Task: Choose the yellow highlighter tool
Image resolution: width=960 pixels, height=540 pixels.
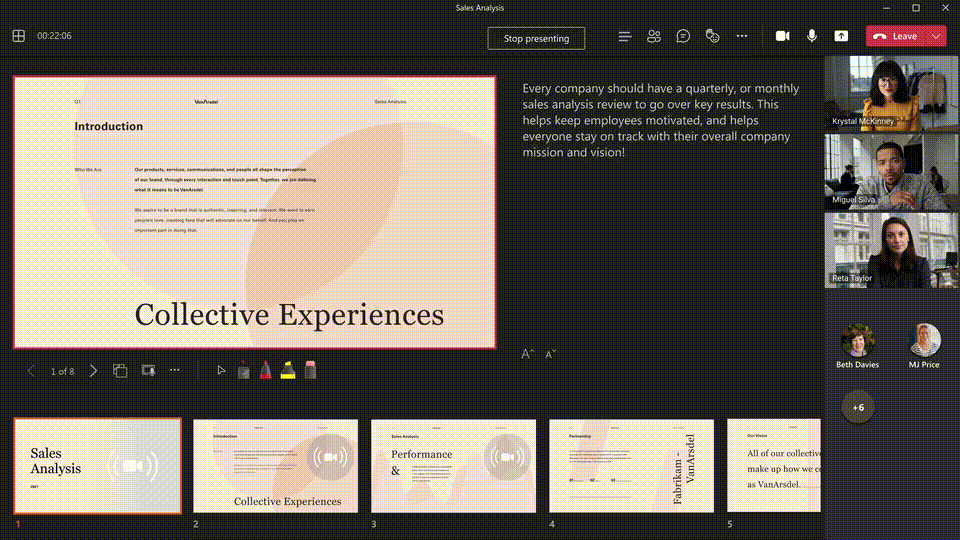Action: point(288,370)
